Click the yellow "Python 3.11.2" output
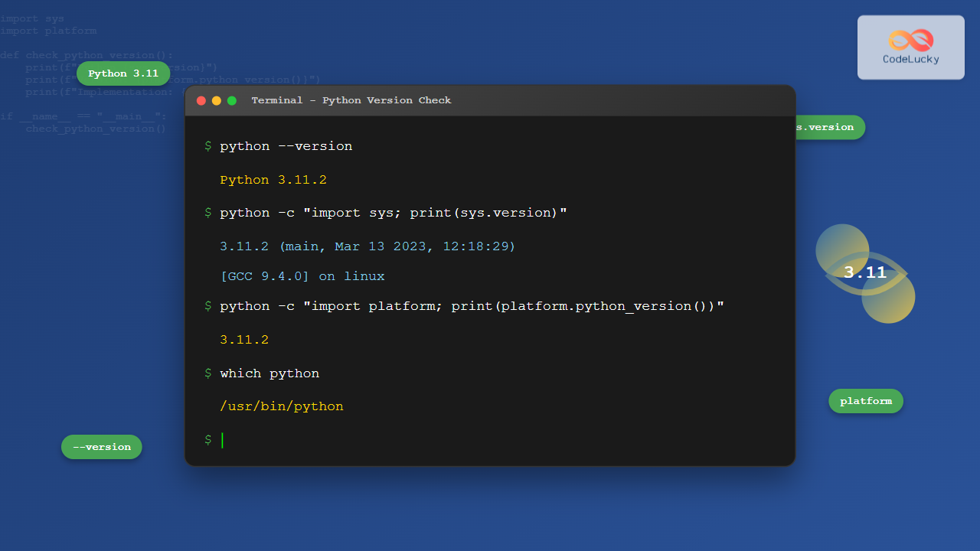The image size is (980, 551). tap(273, 180)
